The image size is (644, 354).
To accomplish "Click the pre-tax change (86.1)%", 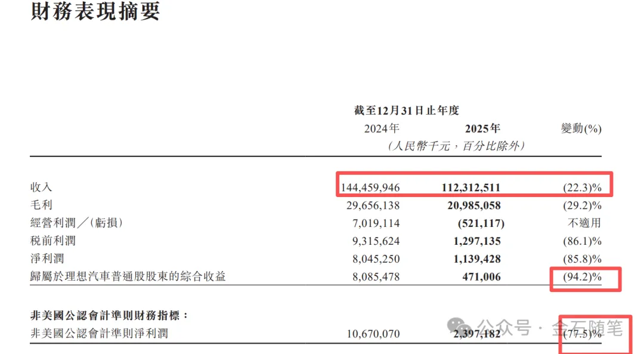I will (x=582, y=241).
